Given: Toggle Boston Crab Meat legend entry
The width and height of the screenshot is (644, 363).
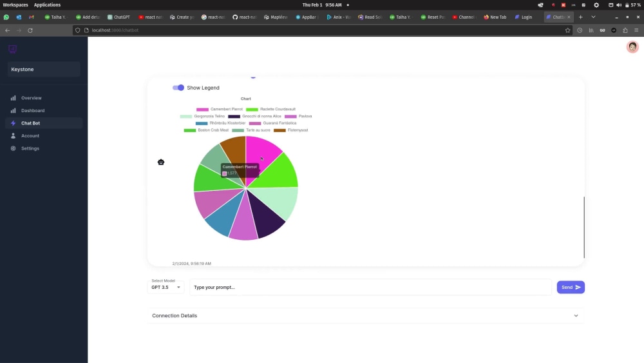Looking at the screenshot, I should (206, 130).
